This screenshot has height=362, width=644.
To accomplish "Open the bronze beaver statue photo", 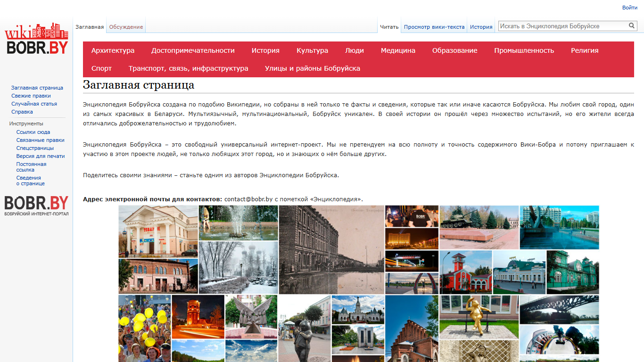I will [x=305, y=329].
